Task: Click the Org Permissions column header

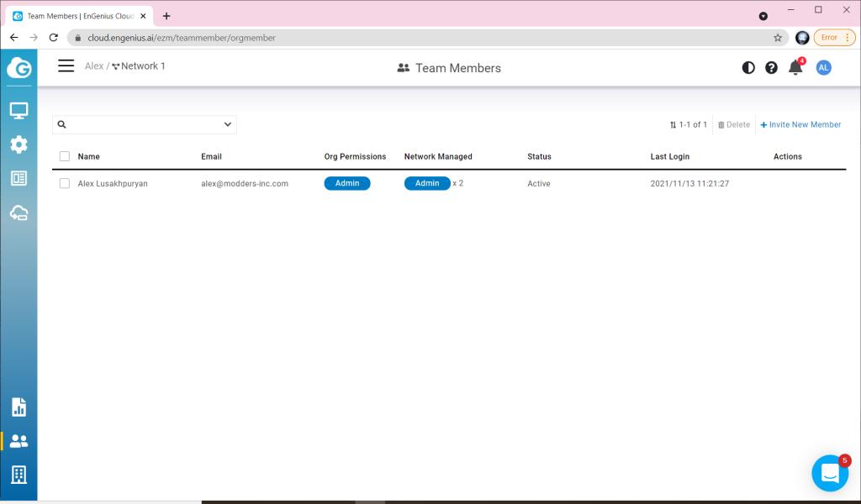Action: click(356, 156)
